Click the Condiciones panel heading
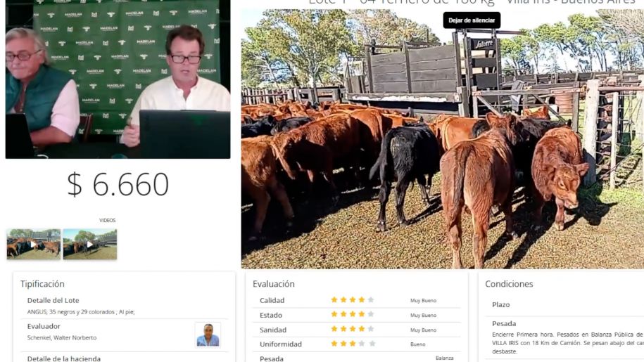 pyautogui.click(x=509, y=284)
